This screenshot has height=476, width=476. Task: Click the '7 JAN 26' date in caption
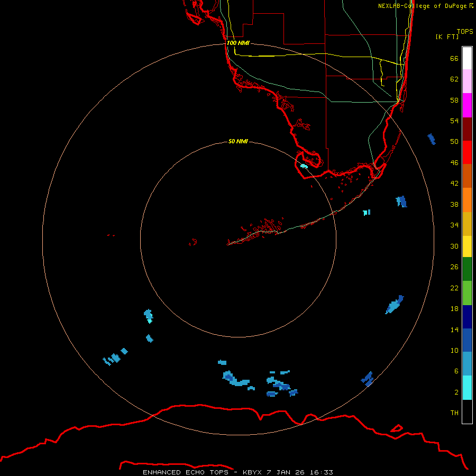286,472
